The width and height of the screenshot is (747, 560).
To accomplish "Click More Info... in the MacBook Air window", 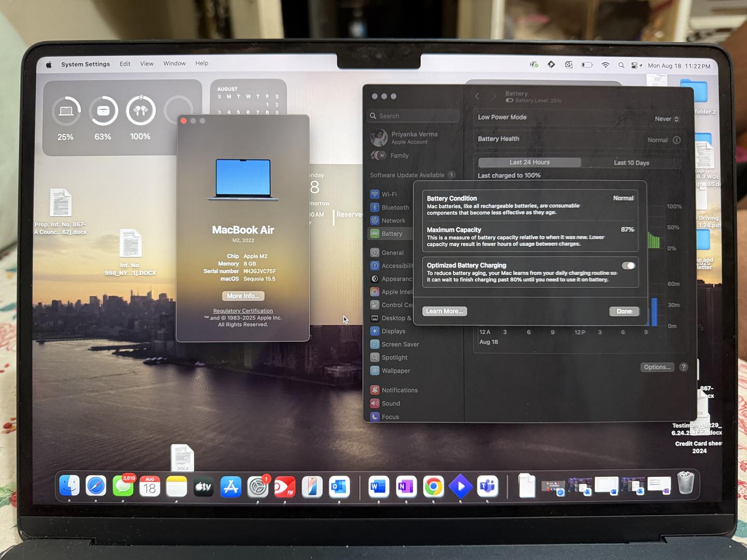I will coord(243,296).
